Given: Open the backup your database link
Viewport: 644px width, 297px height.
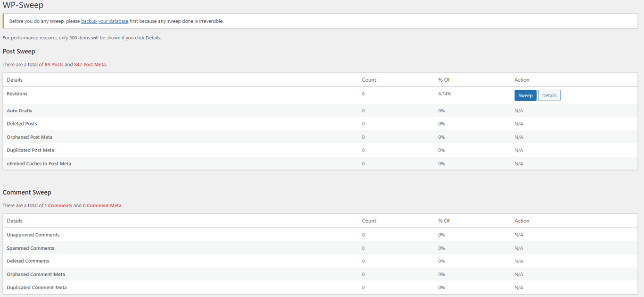Looking at the screenshot, I should pyautogui.click(x=105, y=21).
